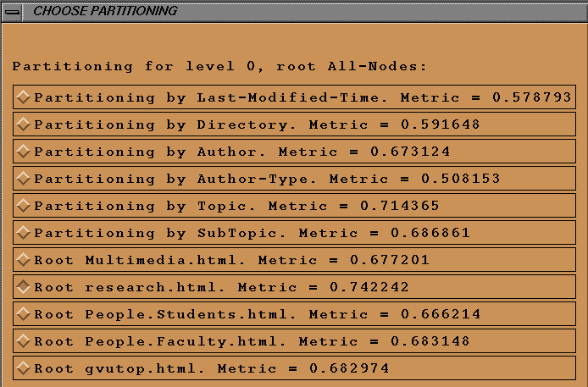This screenshot has height=387, width=588.
Task: Select the diamond beside Root gvutop.html
Action: (24, 368)
